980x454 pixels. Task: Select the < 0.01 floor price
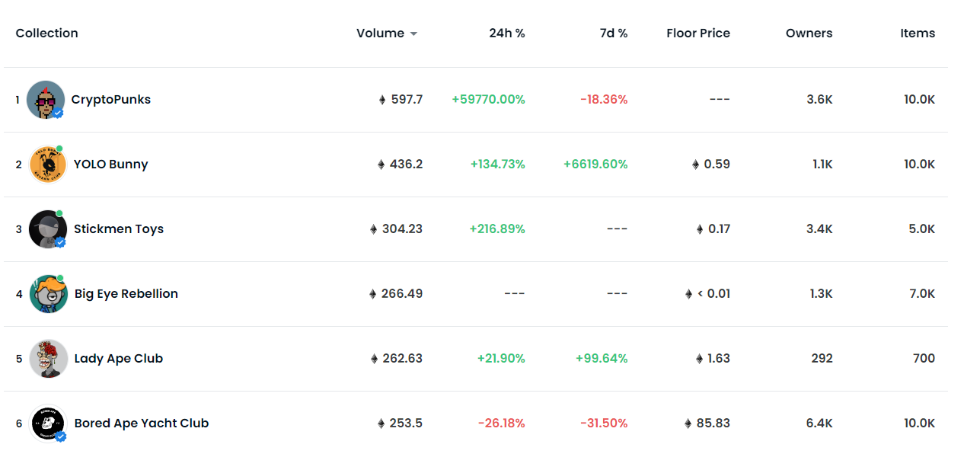point(713,294)
